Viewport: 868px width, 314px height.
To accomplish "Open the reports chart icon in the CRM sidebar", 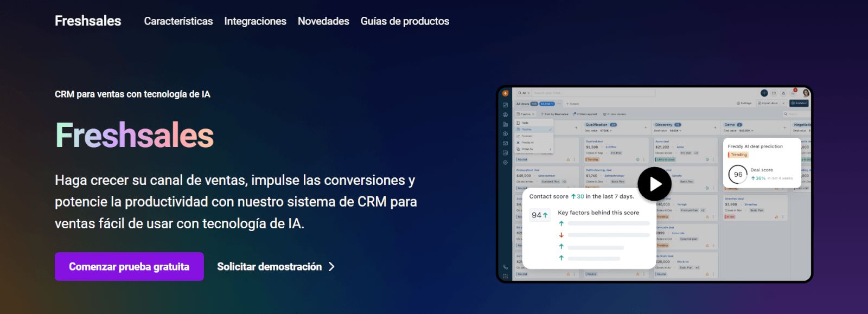I will pyautogui.click(x=506, y=153).
